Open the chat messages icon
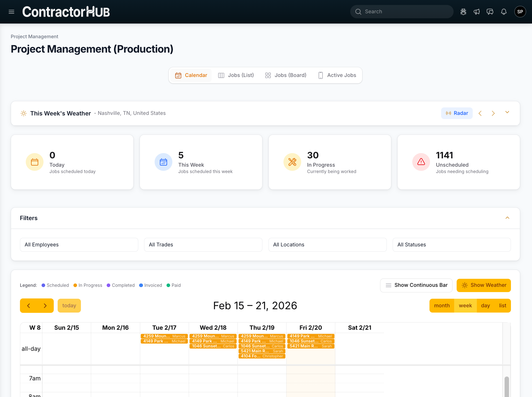 click(x=490, y=12)
